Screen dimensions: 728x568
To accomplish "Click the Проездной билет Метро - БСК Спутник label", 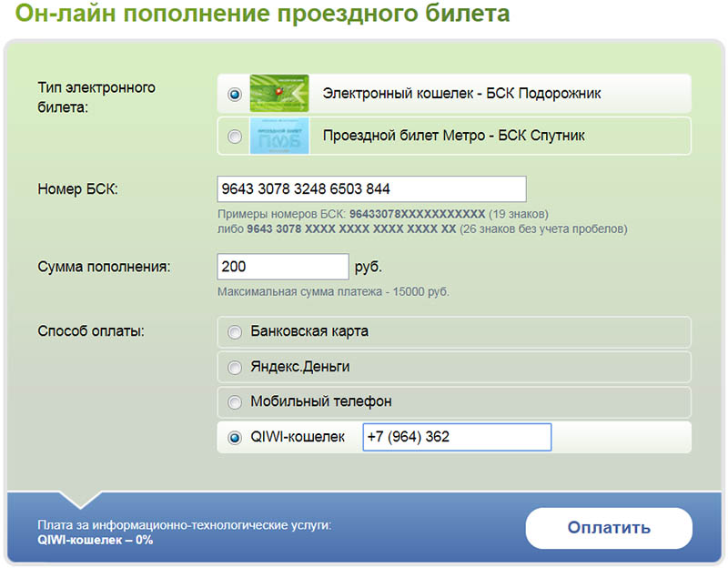I will point(453,136).
